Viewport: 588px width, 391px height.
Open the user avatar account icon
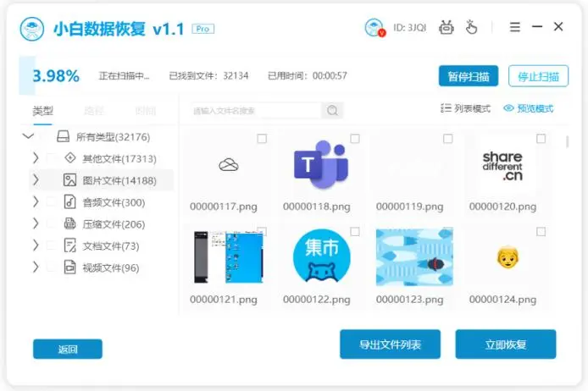pyautogui.click(x=374, y=27)
